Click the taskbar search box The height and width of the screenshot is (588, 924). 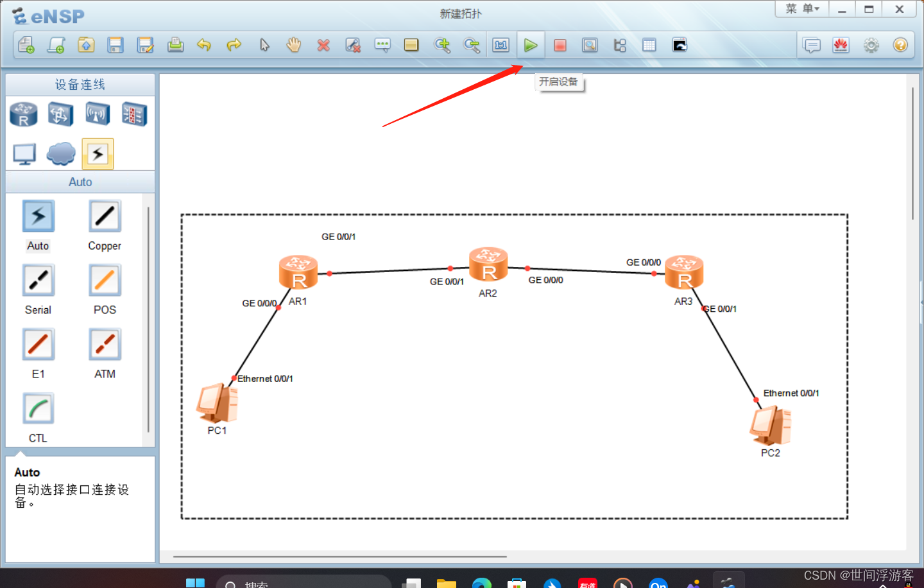click(304, 583)
